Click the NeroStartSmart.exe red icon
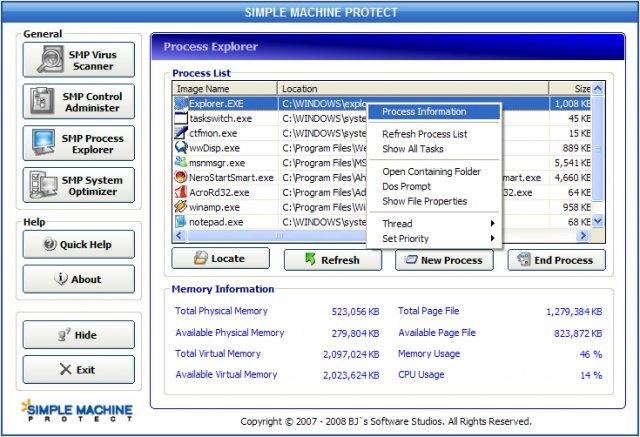The width and height of the screenshot is (640, 437). coord(181,177)
